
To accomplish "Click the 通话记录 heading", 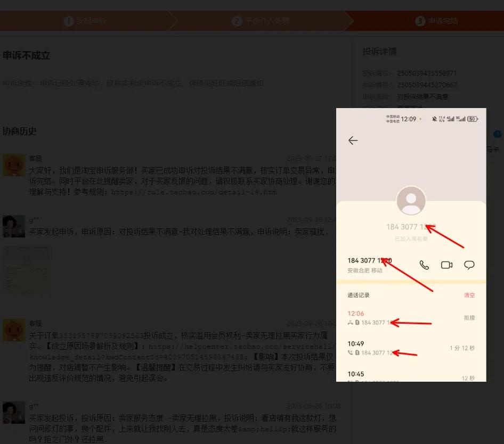I will pyautogui.click(x=359, y=295).
